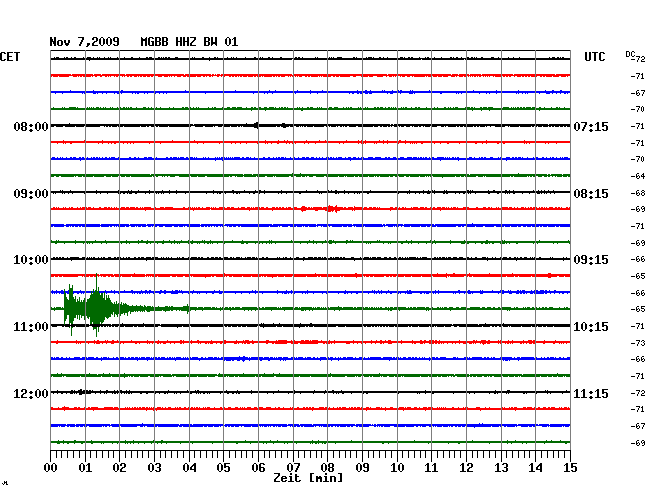This screenshot has height=494, width=650.
Task: Click the '08:15' UTC time label
Action: tap(591, 194)
